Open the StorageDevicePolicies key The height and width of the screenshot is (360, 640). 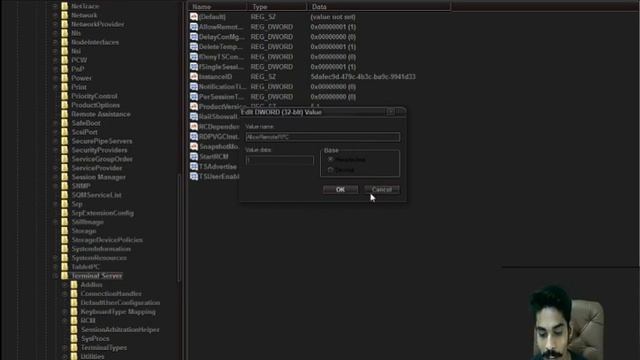(107, 240)
